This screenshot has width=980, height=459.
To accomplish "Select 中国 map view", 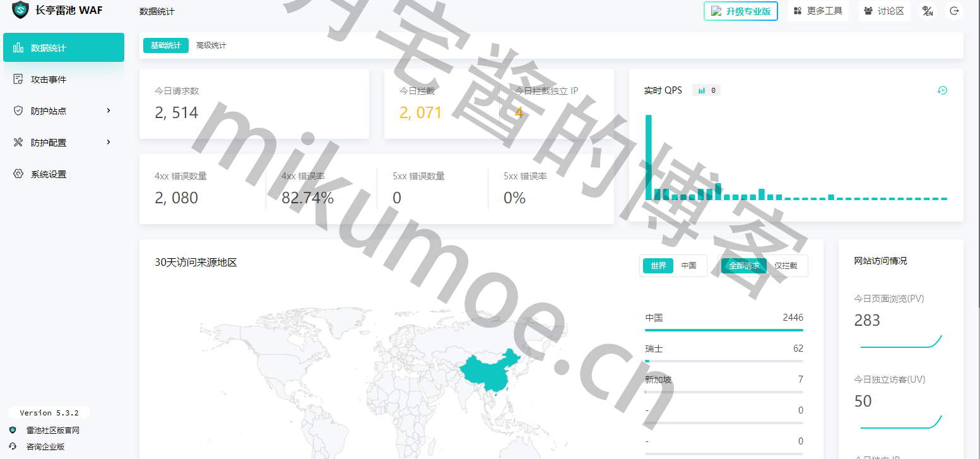I will coord(689,266).
